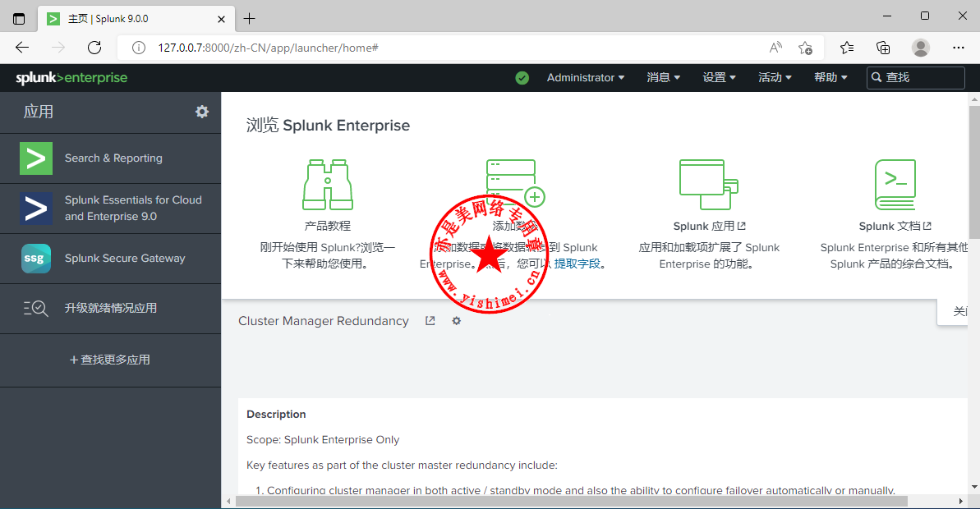The image size is (980, 509).
Task: Open Search & Reporting app icon
Action: (35, 158)
